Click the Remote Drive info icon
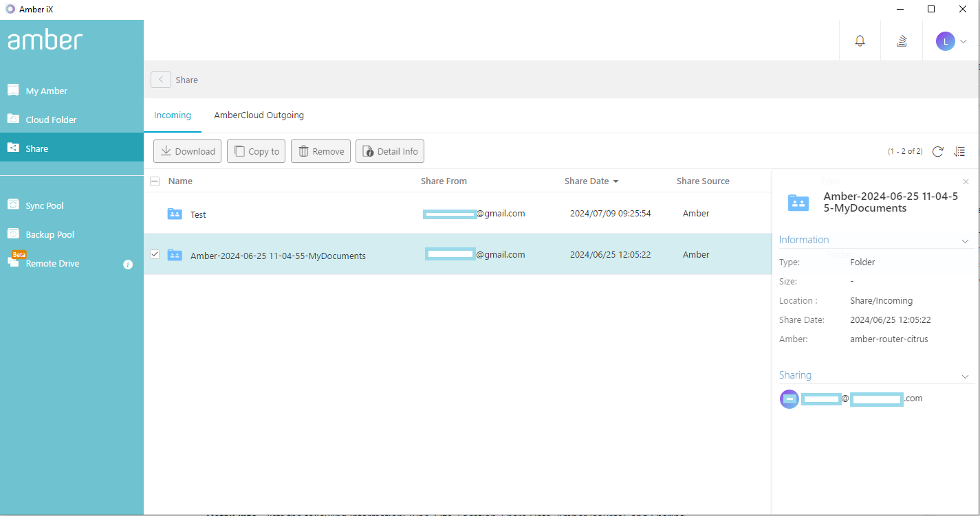This screenshot has height=516, width=980. [128, 264]
